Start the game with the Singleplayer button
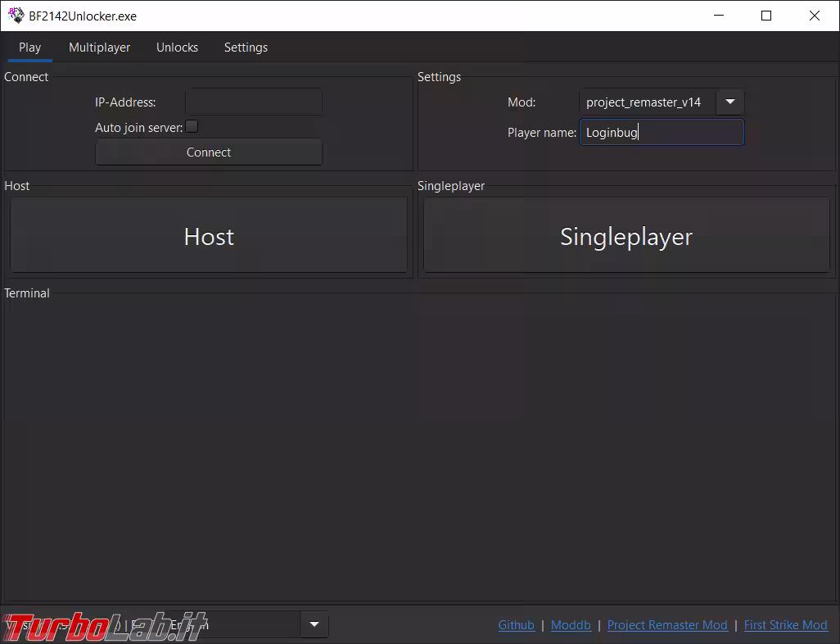The height and width of the screenshot is (644, 840). [626, 236]
